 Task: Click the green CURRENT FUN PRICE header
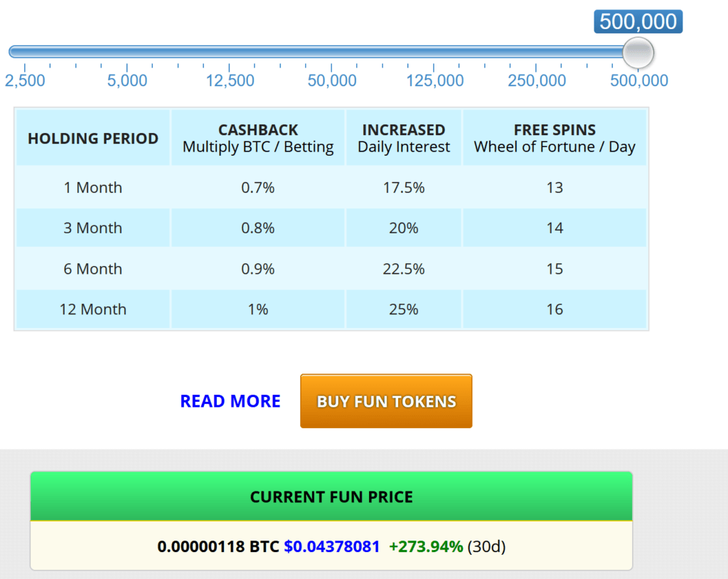pyautogui.click(x=331, y=496)
